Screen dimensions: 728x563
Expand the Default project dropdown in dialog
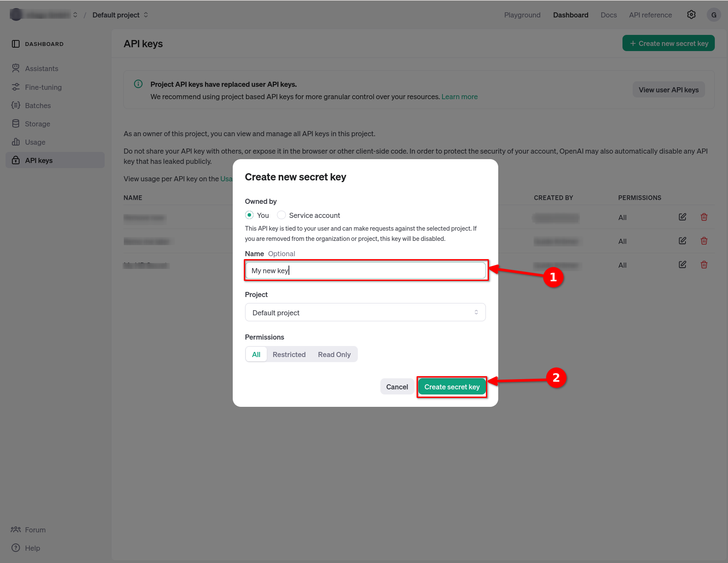(365, 313)
